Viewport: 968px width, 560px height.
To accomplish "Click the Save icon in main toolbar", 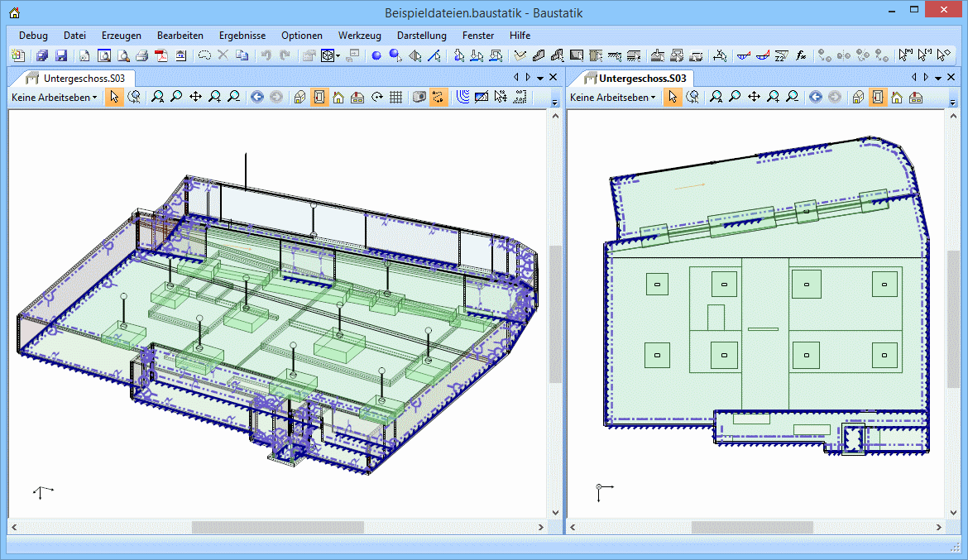I will click(61, 55).
